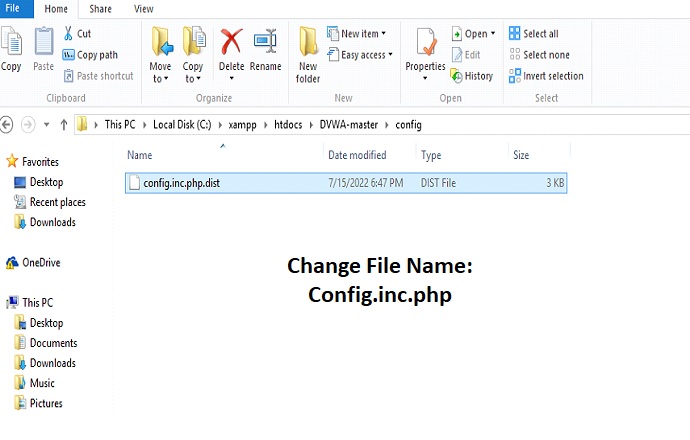
Task: Switch to the Home ribbon tab
Action: click(x=56, y=9)
